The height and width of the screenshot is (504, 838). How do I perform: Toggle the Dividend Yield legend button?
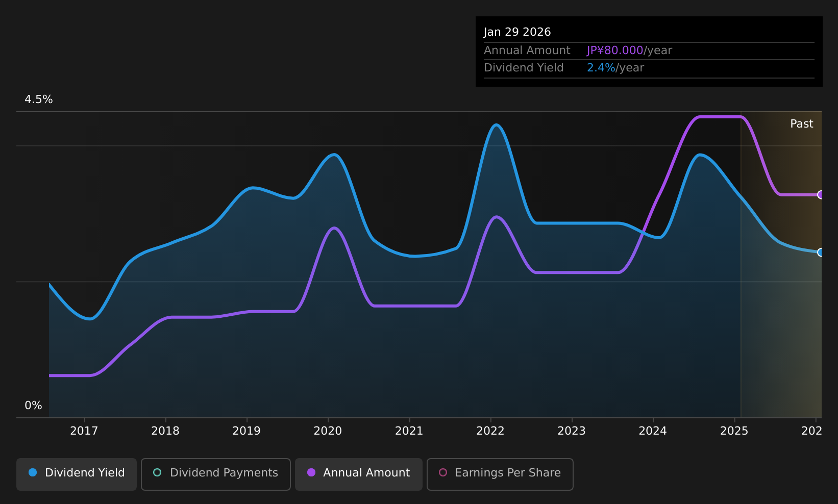tap(77, 474)
